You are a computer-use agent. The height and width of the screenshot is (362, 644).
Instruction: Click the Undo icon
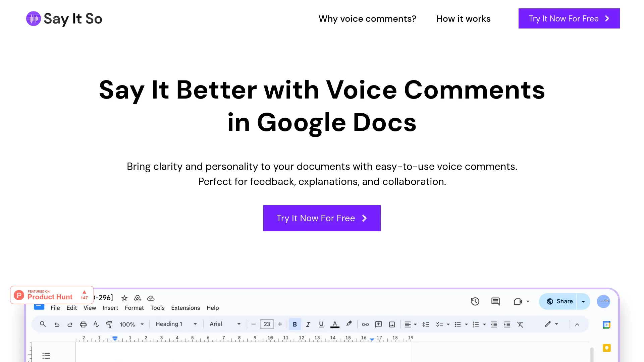pos(57,324)
